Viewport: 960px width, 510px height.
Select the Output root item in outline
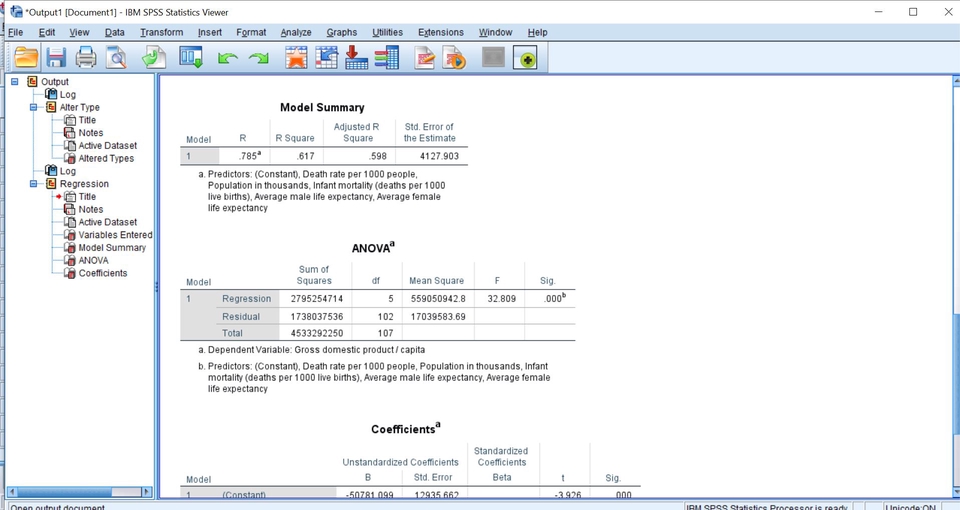click(x=55, y=81)
